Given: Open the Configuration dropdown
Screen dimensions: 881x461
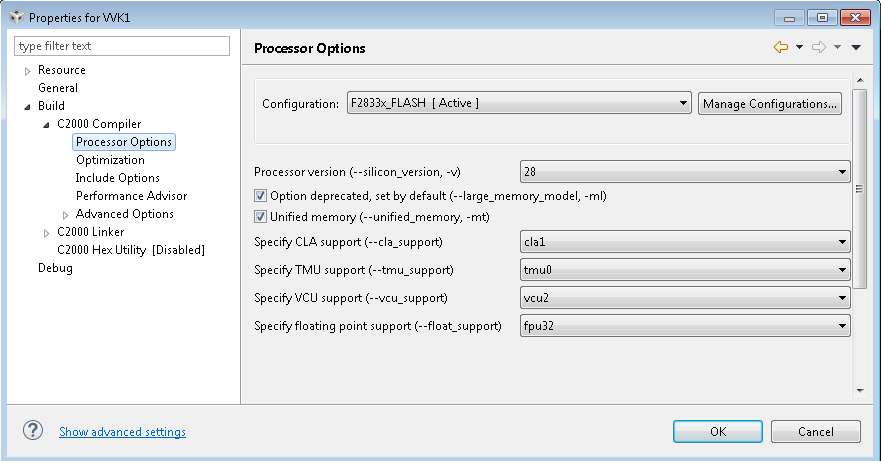Looking at the screenshot, I should point(518,103).
